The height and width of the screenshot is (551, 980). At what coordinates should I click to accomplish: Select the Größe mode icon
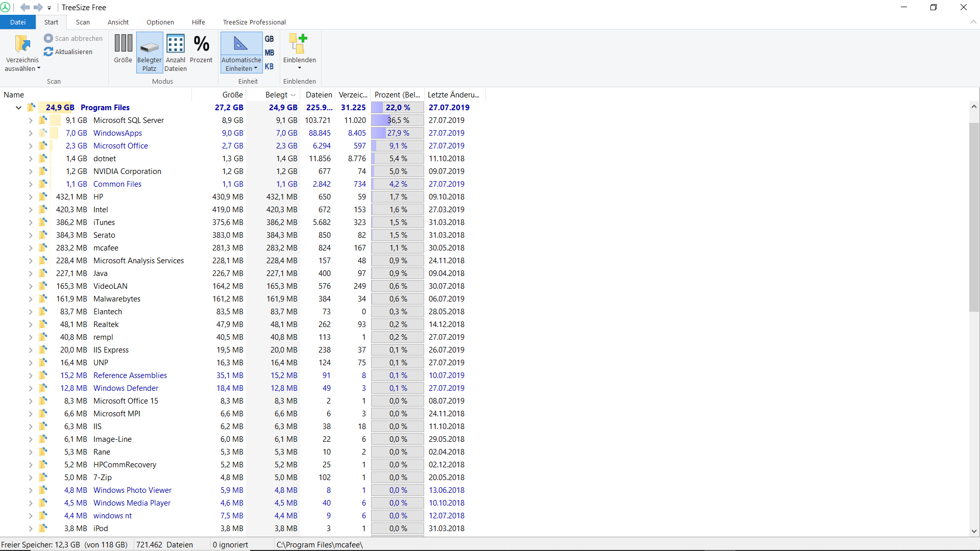pyautogui.click(x=123, y=44)
